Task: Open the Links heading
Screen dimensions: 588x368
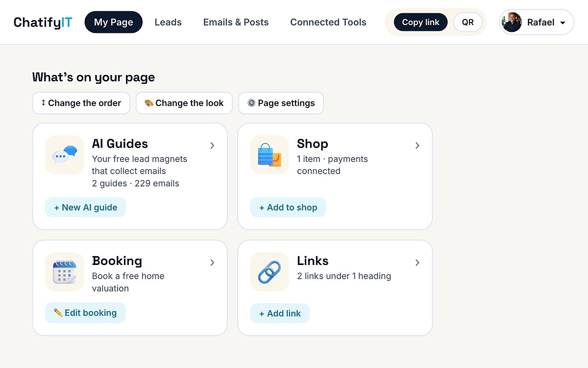Action: point(313,261)
